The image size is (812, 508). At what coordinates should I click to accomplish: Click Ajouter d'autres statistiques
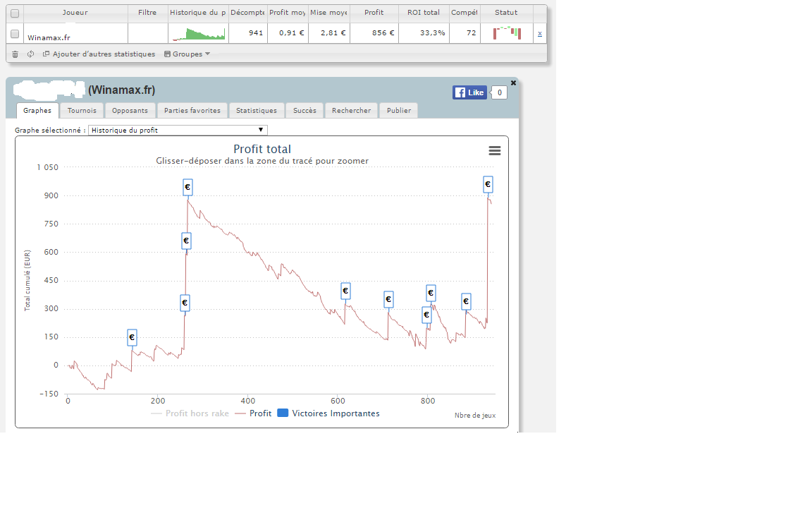click(x=99, y=54)
